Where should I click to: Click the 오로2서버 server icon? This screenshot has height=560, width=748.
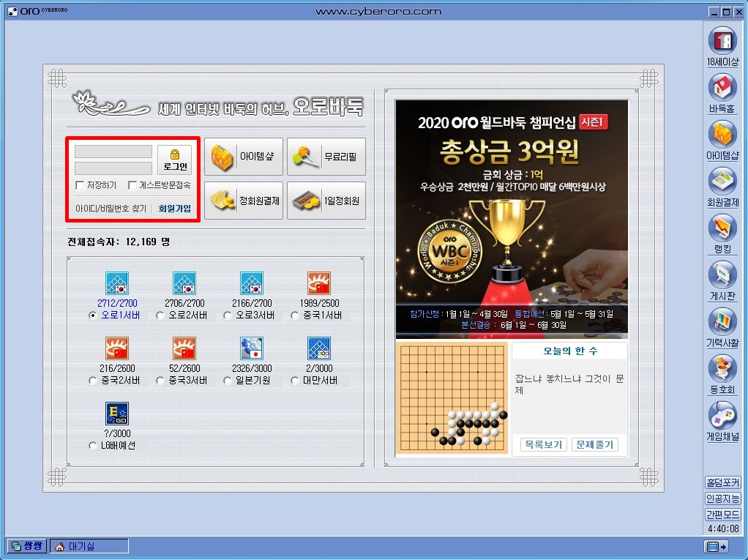coord(184,283)
